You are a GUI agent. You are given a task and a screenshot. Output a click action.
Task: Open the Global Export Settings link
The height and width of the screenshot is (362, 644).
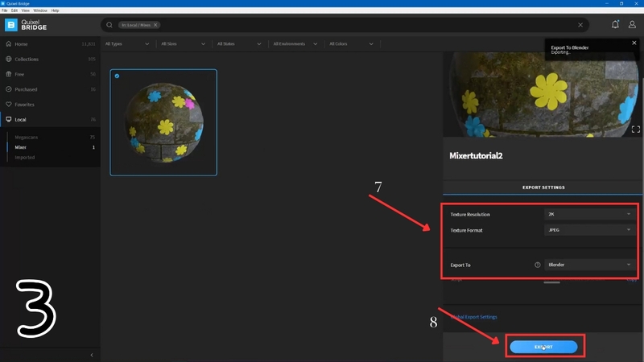point(473,317)
